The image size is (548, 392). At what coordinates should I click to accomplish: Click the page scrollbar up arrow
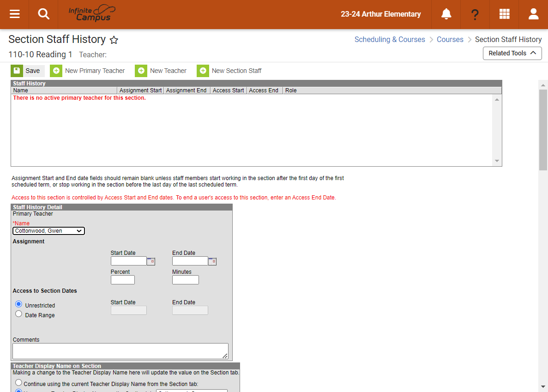[x=543, y=85]
